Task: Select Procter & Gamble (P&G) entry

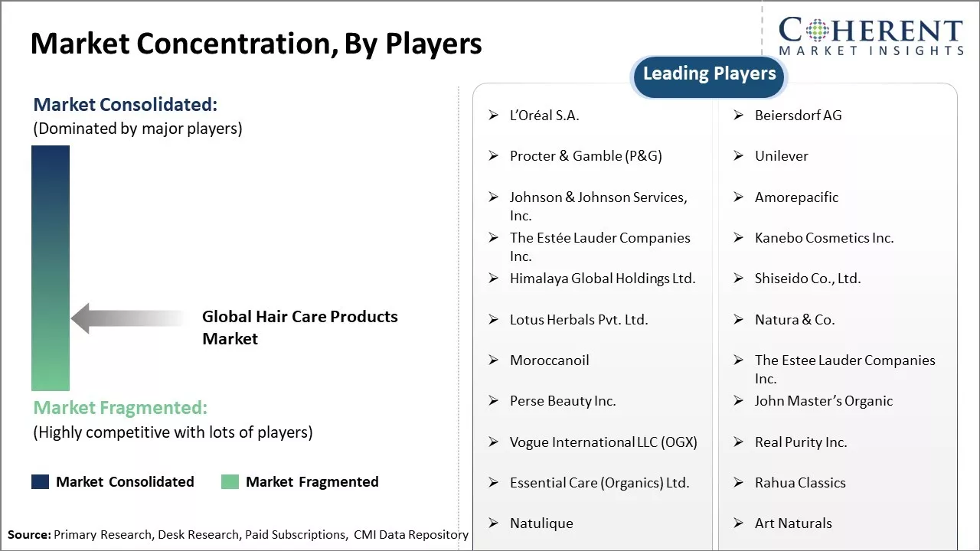Action: 586,156
